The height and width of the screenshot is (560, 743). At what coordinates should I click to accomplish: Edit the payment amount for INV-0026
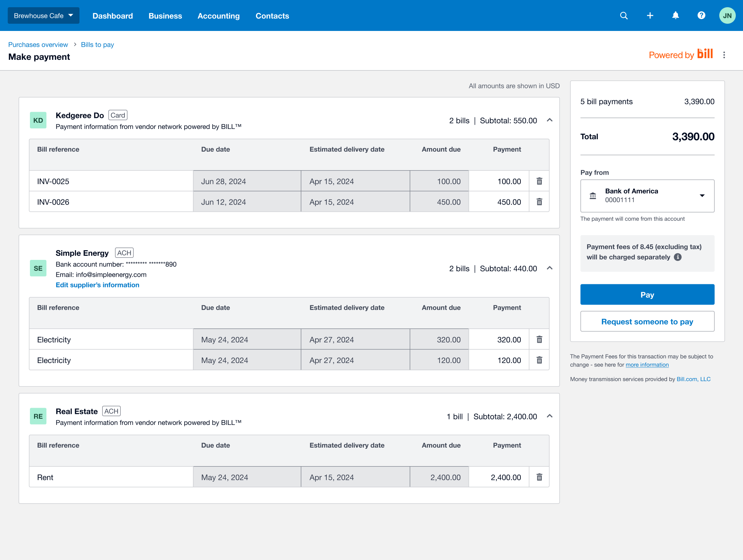pyautogui.click(x=499, y=202)
